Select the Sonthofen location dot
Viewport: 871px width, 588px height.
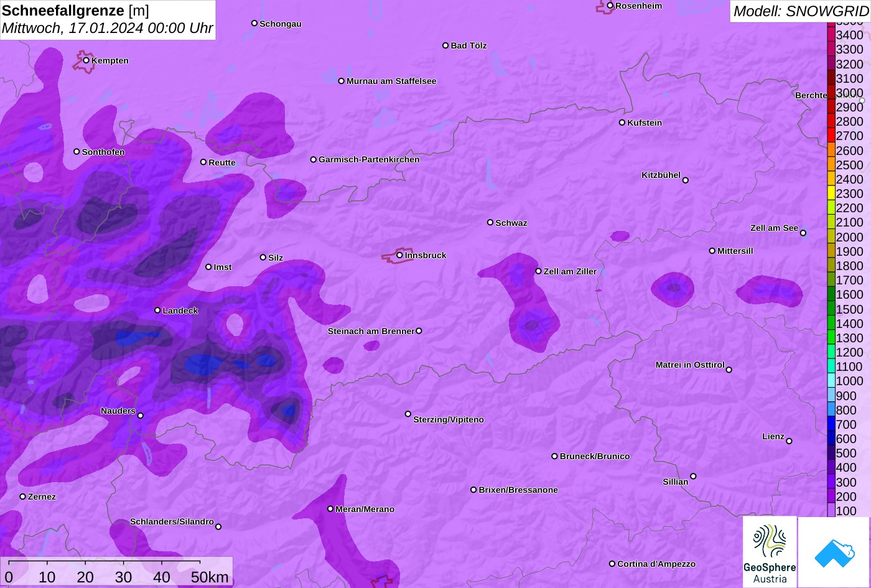pos(77,152)
